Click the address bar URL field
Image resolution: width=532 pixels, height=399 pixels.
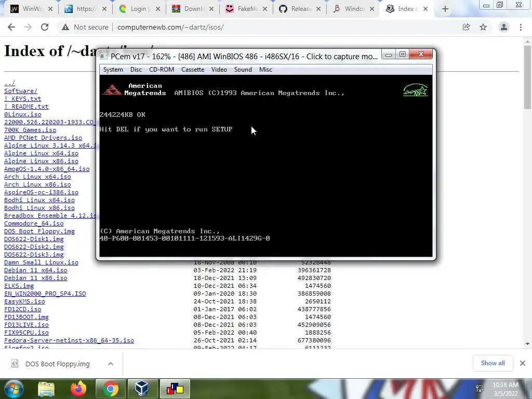coord(170,27)
